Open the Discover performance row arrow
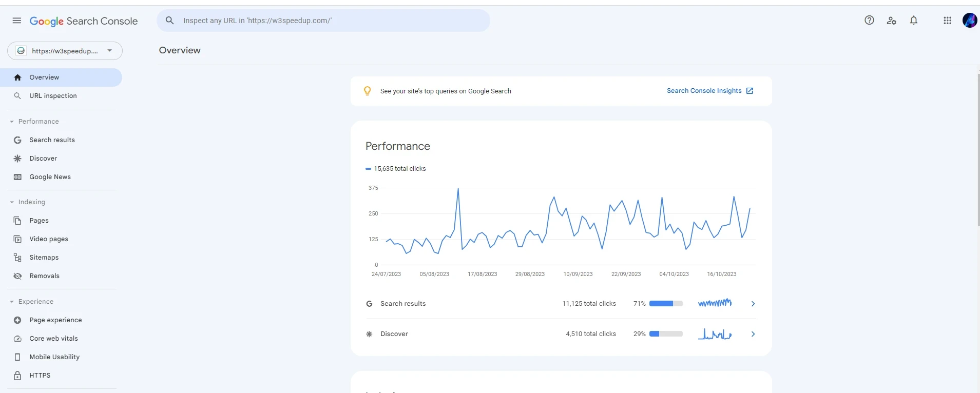The width and height of the screenshot is (980, 393). 753,334
